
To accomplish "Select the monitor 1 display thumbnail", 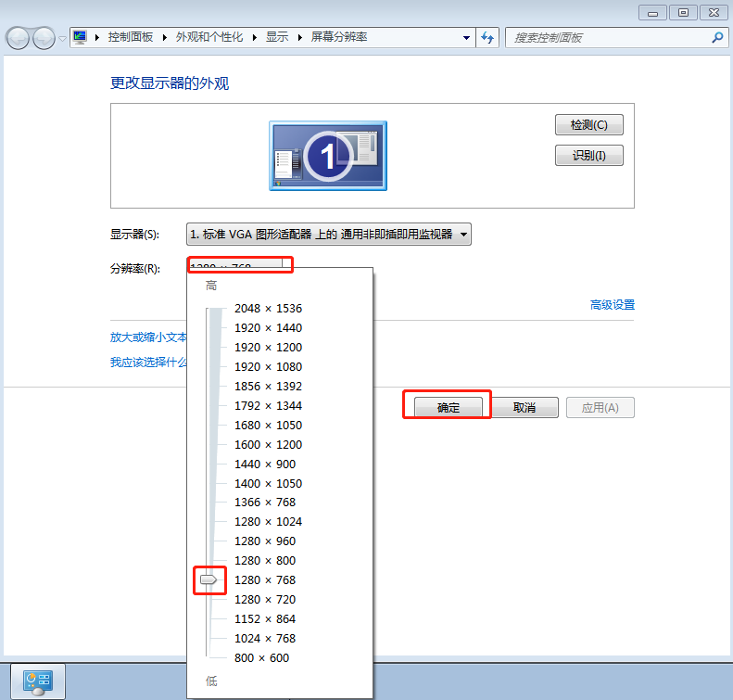I will coord(328,156).
